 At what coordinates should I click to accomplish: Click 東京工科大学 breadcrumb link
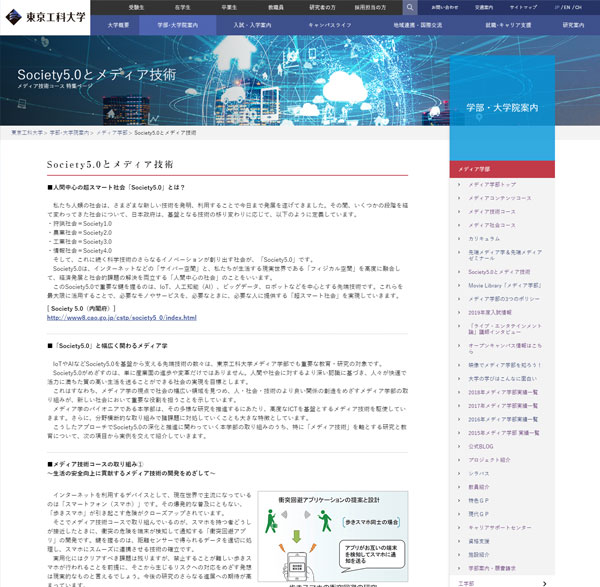pyautogui.click(x=27, y=133)
